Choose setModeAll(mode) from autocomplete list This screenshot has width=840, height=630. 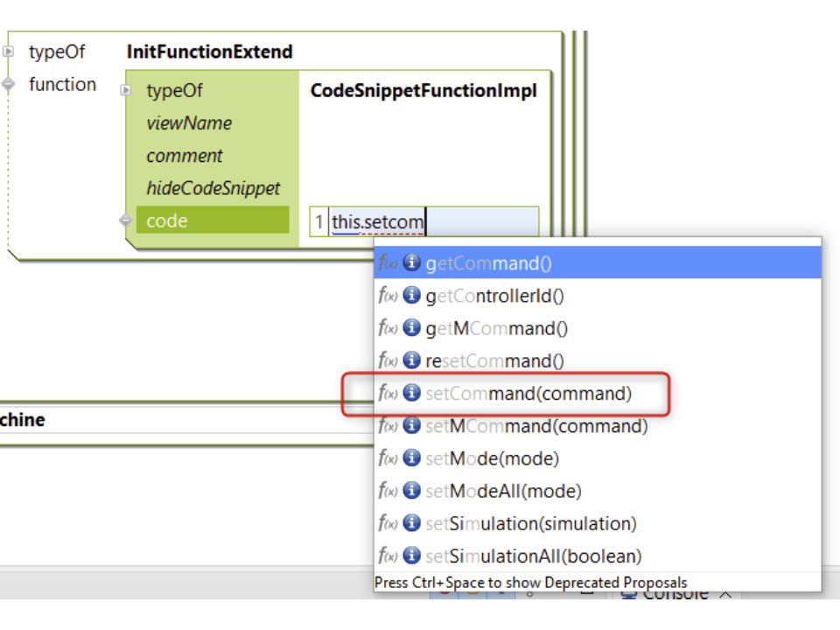503,491
